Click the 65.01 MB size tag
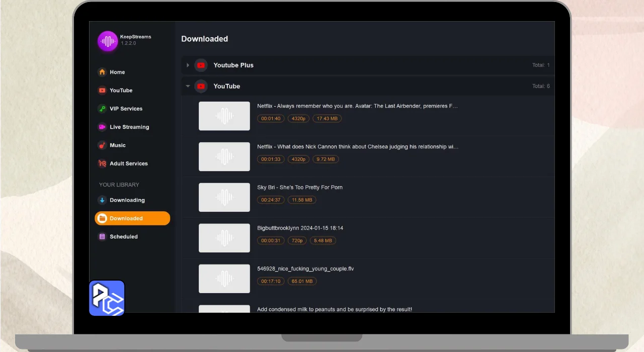644x352 pixels. pyautogui.click(x=302, y=281)
